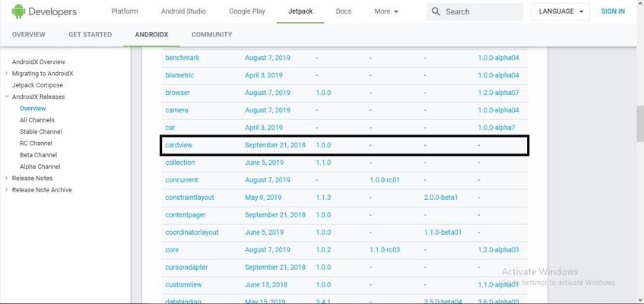Click coordinatorlayout 1.1.0-beta01 version
644x304 pixels.
443,233
